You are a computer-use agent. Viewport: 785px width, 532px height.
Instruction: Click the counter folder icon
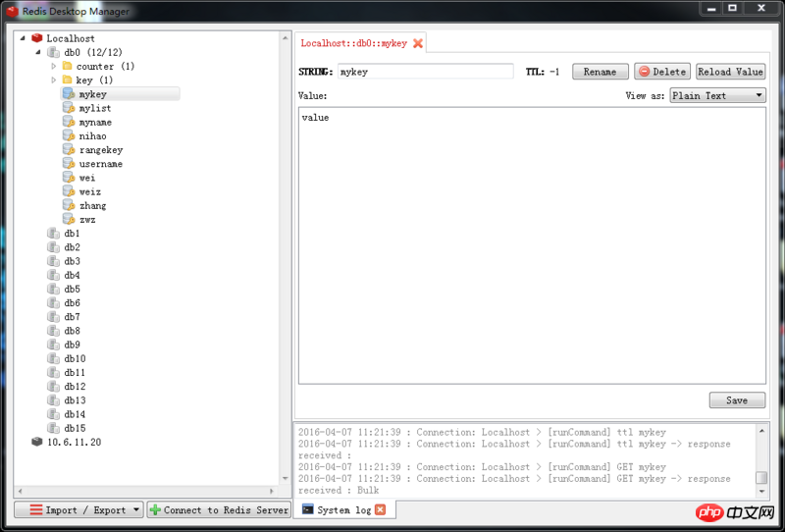pyautogui.click(x=68, y=66)
